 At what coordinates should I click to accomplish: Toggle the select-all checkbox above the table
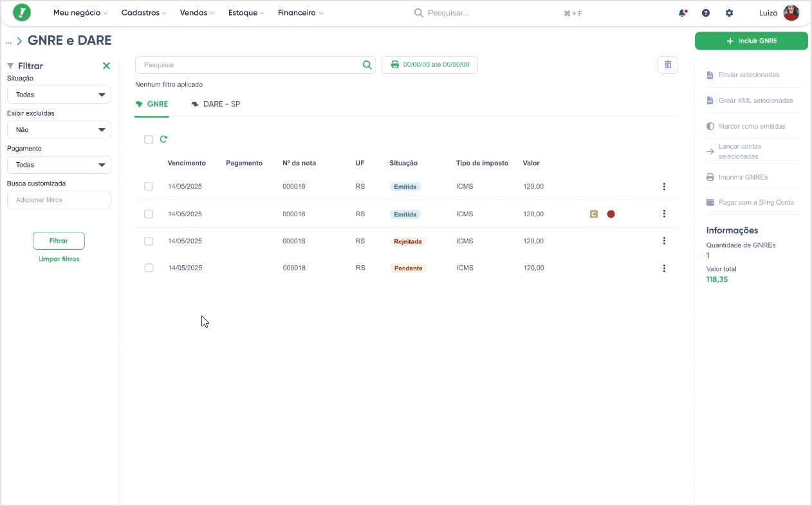click(x=149, y=140)
